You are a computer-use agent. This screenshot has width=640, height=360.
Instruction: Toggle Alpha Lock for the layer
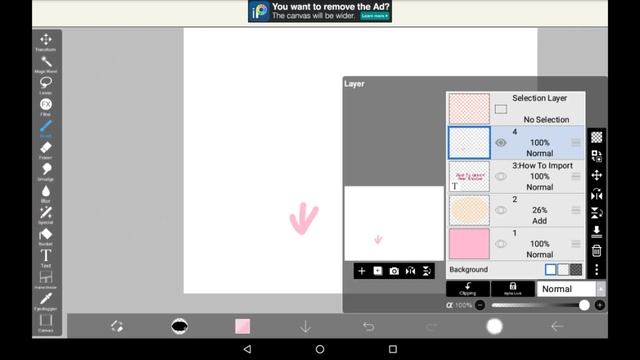(513, 289)
